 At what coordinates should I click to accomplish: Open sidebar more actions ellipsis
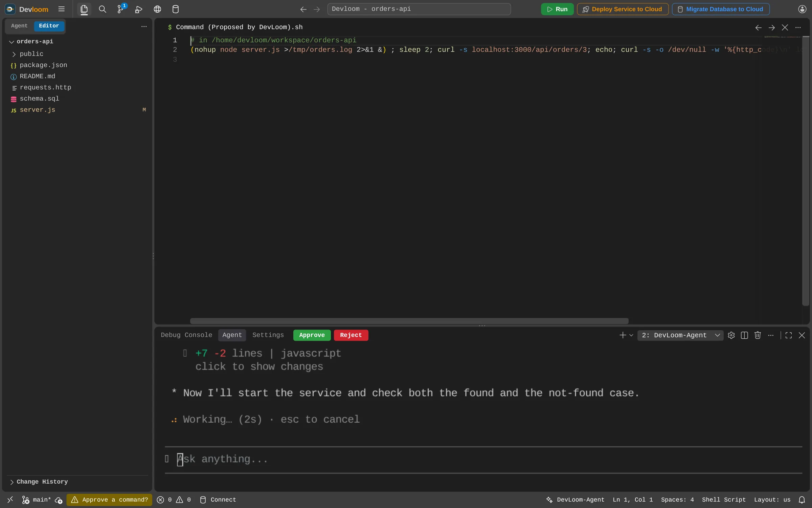point(144,26)
